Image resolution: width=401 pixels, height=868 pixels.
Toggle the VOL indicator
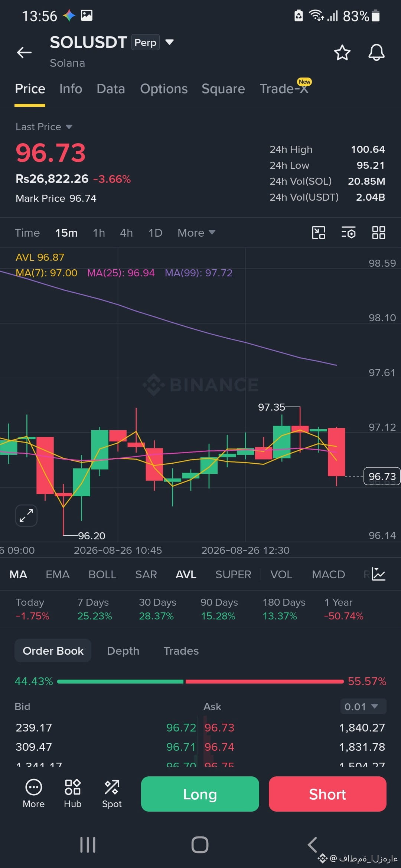[x=281, y=575]
